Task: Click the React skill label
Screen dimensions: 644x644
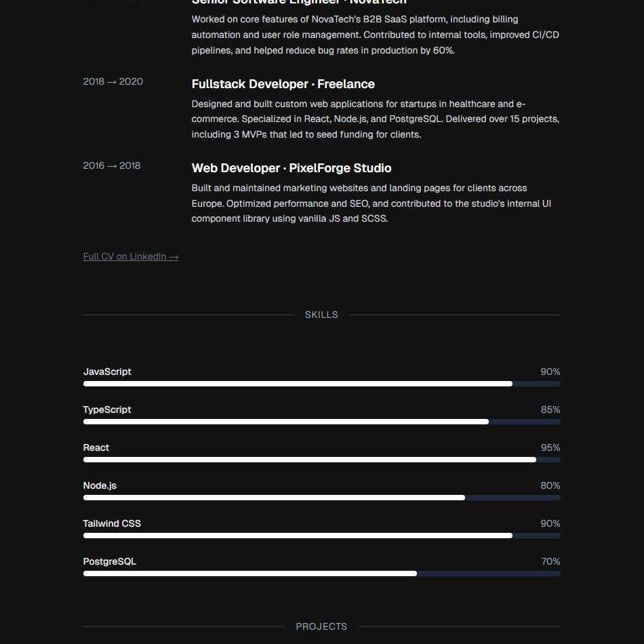Action: pos(96,447)
